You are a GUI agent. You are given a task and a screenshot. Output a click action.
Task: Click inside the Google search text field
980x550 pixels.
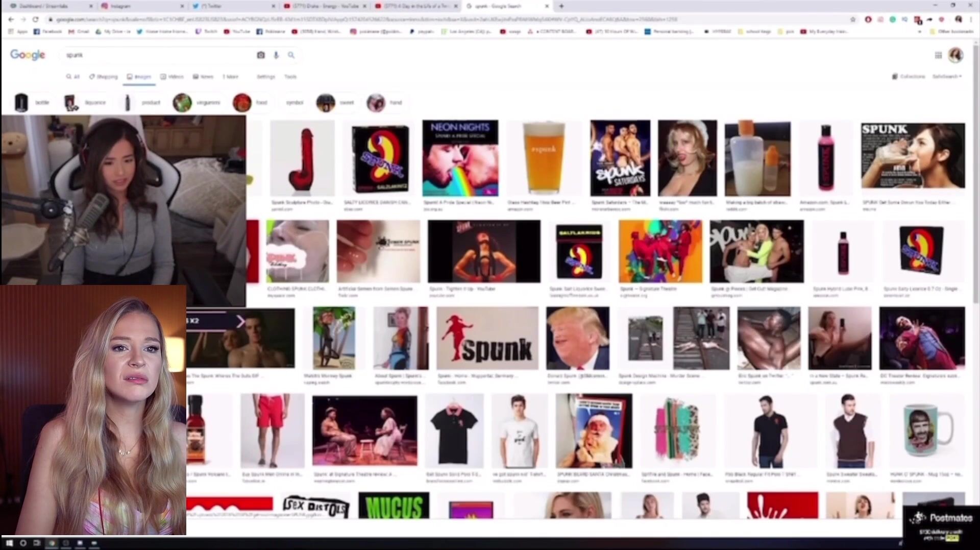pyautogui.click(x=153, y=55)
